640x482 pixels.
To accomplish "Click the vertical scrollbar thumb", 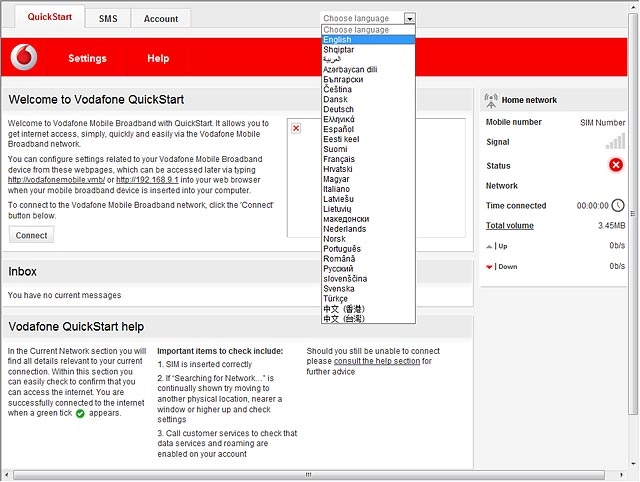I will click(633, 213).
